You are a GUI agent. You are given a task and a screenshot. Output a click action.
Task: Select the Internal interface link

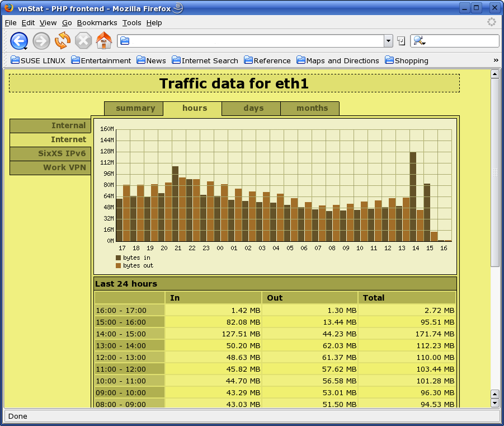pyautogui.click(x=51, y=125)
